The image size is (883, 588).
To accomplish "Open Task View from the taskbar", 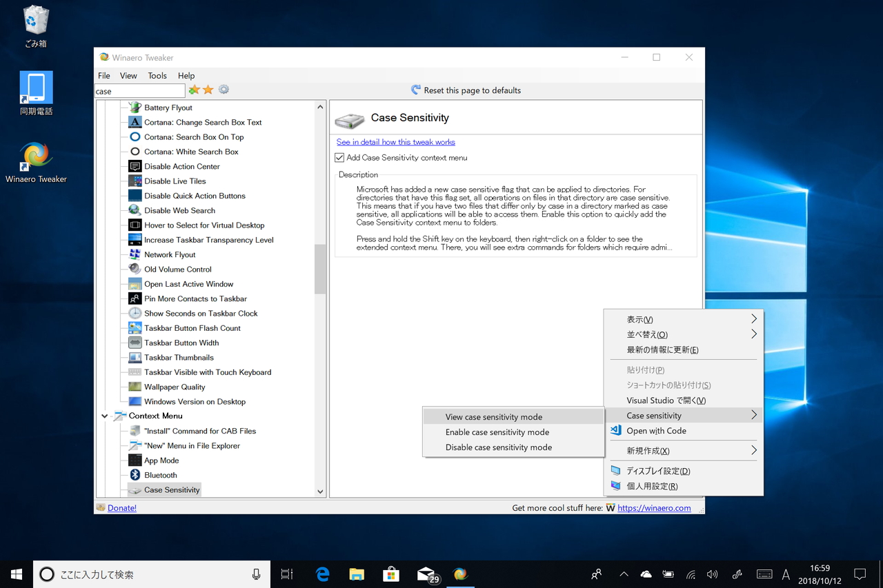I will coord(287,574).
